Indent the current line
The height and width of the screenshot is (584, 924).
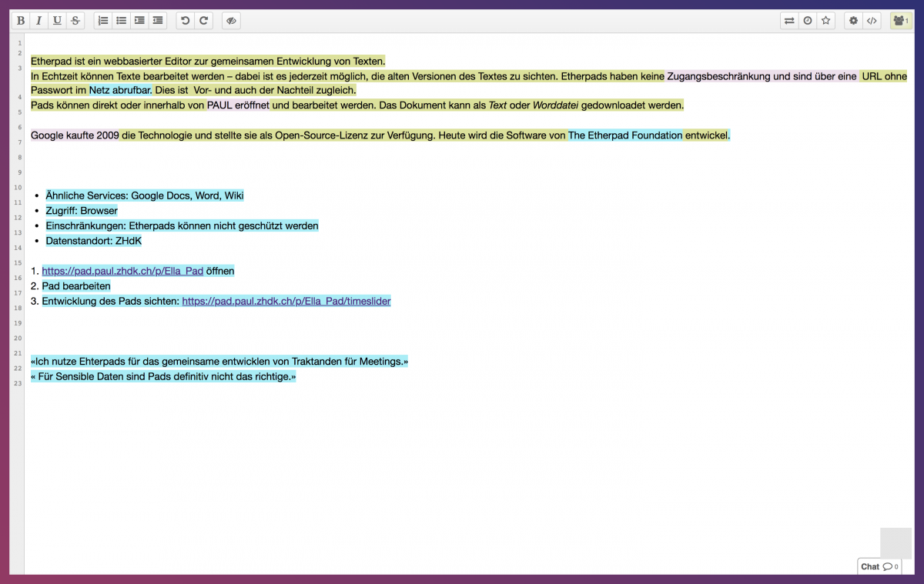pos(139,21)
